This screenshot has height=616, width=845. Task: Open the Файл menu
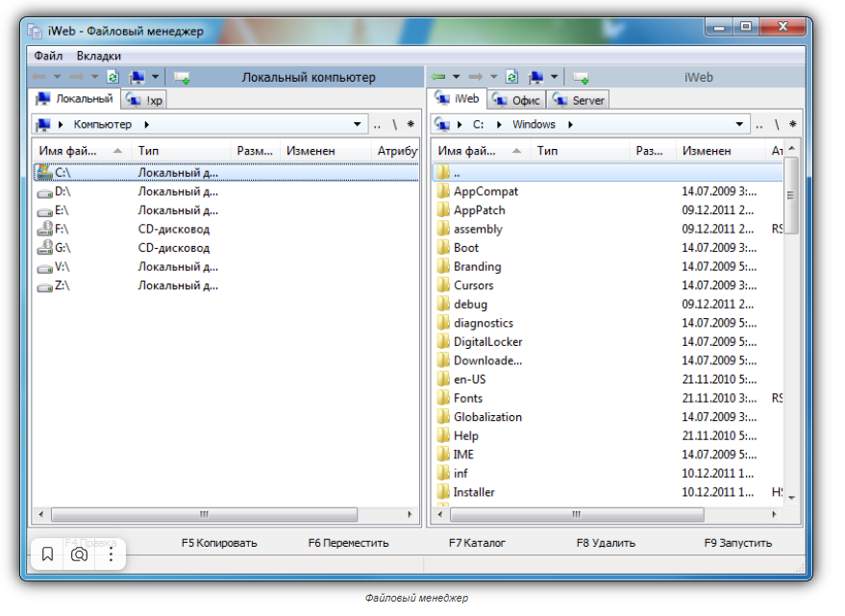(48, 56)
